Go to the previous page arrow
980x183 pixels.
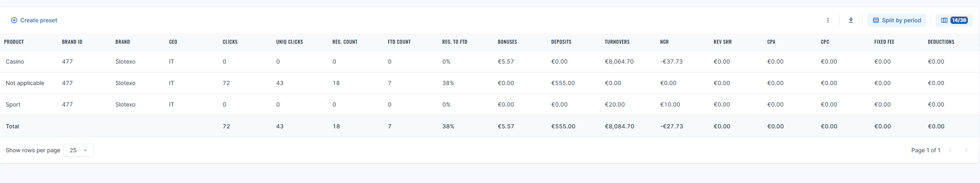tap(950, 150)
